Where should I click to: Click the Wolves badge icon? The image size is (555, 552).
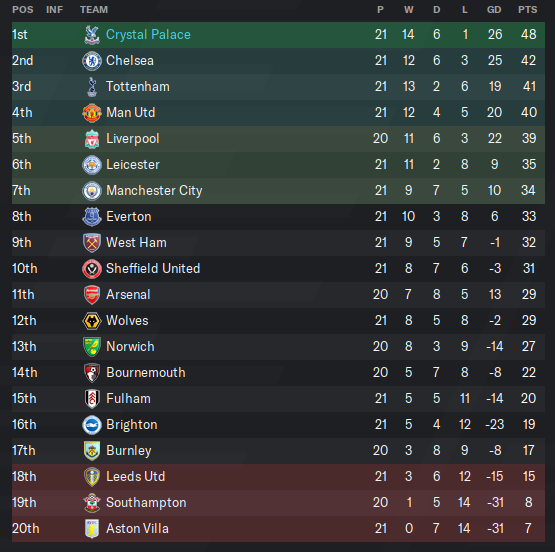92,321
